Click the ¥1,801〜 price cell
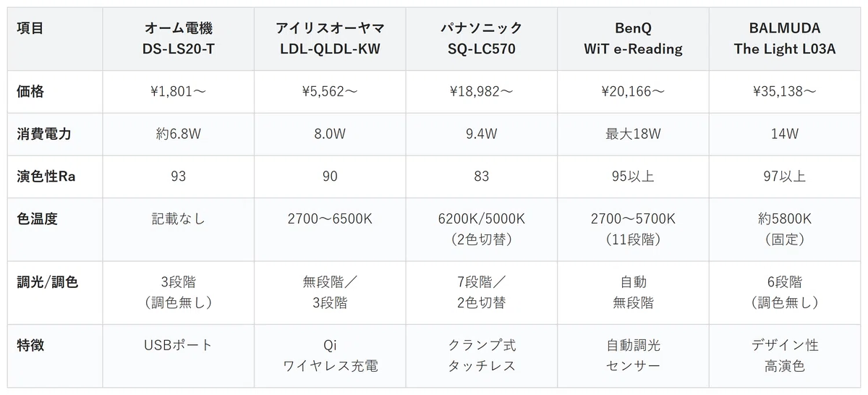This screenshot has height=395, width=868. [x=178, y=92]
